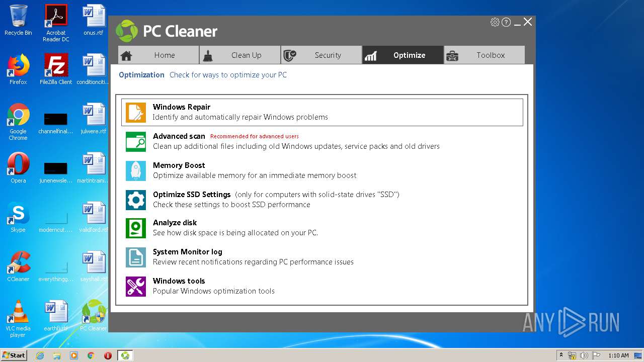Click the Windows tools title
The height and width of the screenshot is (362, 644).
[179, 281]
